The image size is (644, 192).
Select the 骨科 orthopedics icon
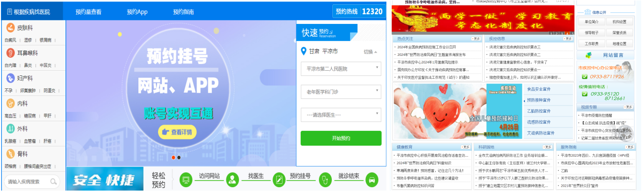pyautogui.click(x=11, y=154)
